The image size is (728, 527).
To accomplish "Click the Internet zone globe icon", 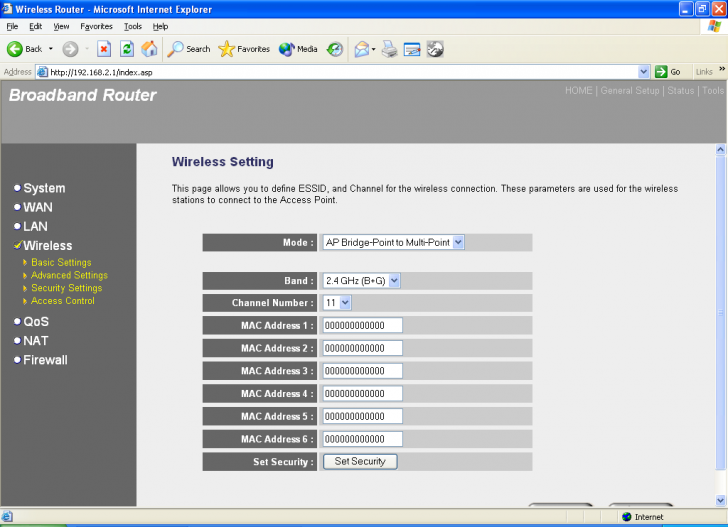I will [x=627, y=517].
